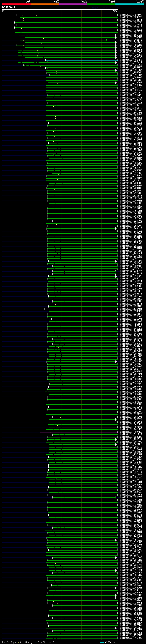This screenshot has width=146, height=644.
Task: Select the UniRef100_O78414 label
Action: click(131, 281)
